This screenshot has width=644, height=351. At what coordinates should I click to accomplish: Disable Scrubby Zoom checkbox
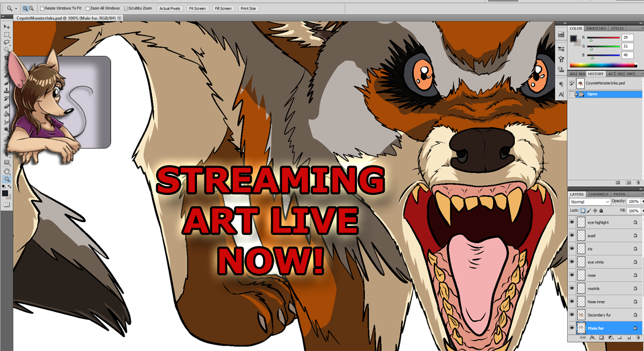coord(126,9)
